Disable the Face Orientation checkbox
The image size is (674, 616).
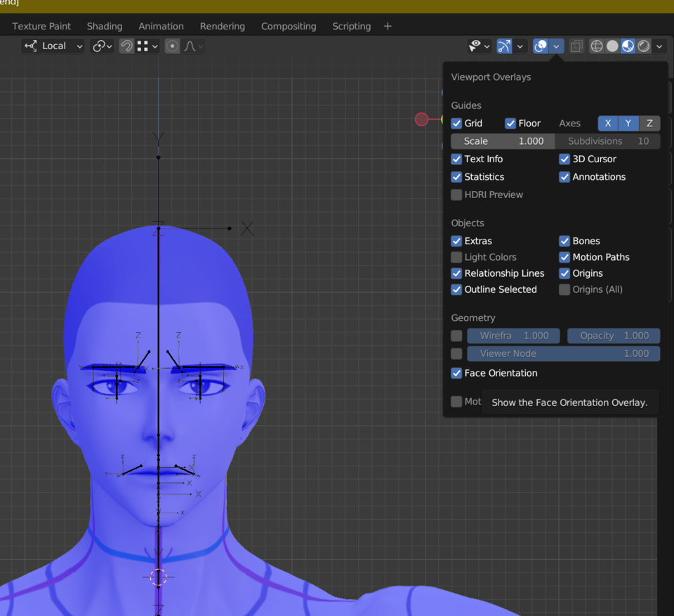point(456,373)
